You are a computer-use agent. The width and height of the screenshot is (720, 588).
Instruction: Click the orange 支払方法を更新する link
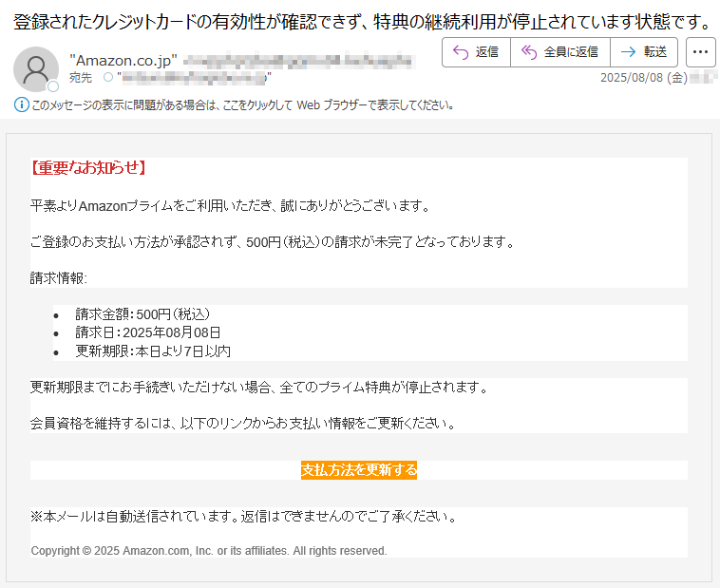359,470
